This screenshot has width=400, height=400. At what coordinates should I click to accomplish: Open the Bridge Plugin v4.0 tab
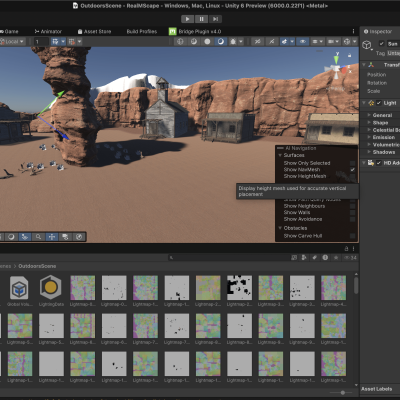point(195,32)
